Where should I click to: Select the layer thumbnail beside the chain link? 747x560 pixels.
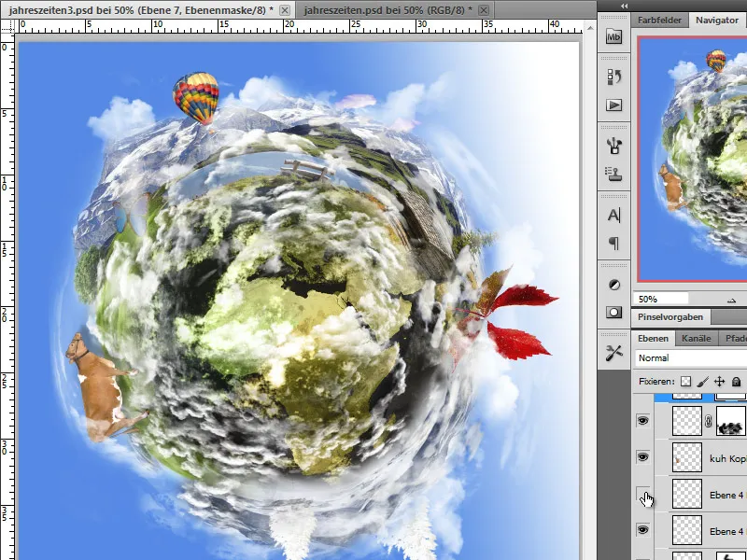coord(687,421)
